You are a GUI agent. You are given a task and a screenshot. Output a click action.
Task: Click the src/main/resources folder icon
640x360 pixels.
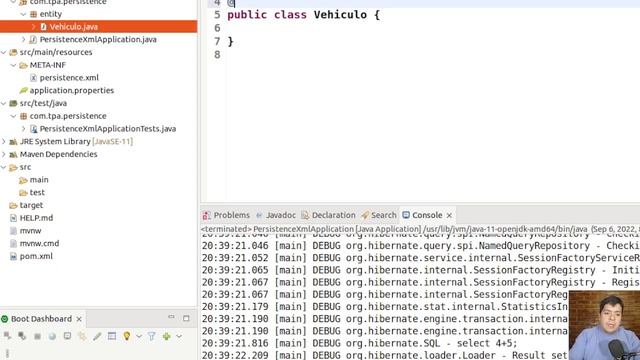point(13,52)
